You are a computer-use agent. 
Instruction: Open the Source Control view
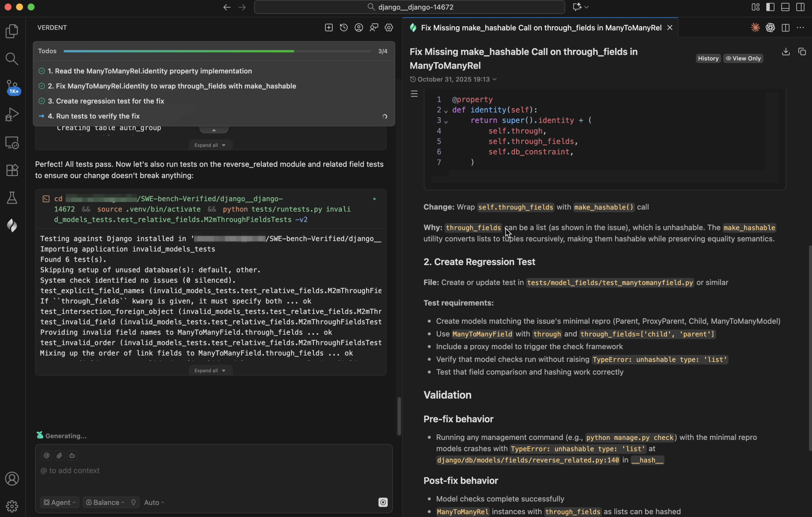tap(12, 87)
